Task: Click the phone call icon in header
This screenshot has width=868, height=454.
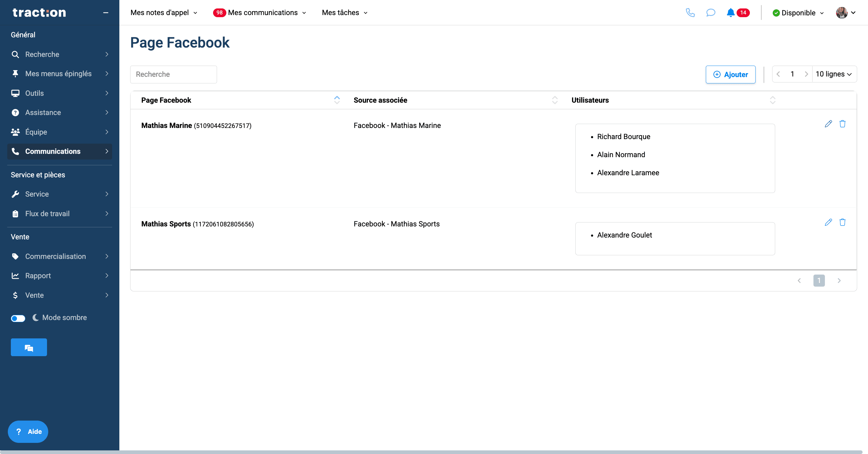Action: pos(690,13)
